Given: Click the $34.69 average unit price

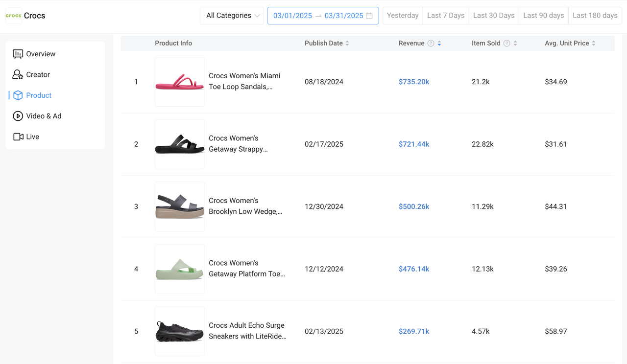Looking at the screenshot, I should [556, 82].
